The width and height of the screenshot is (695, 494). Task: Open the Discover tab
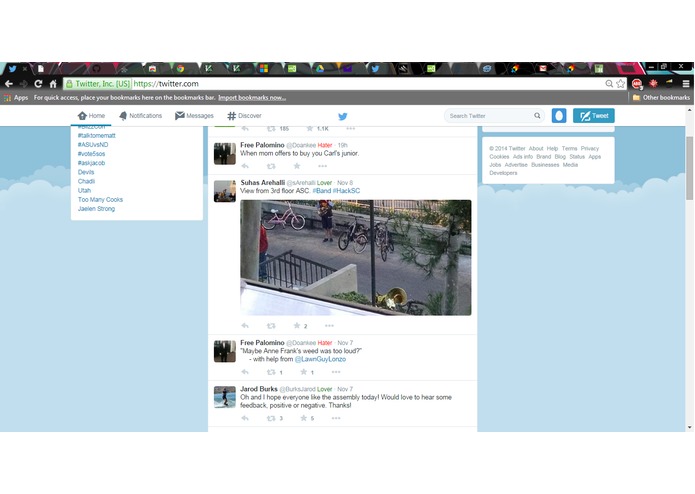[244, 116]
